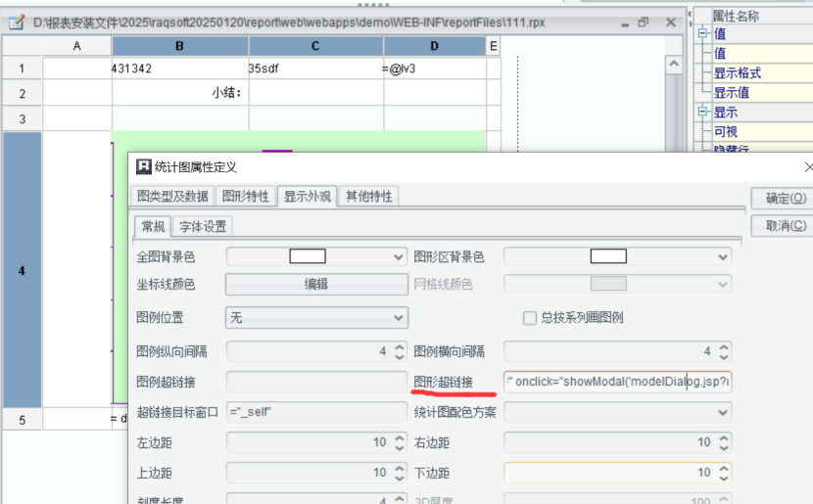Screen dimensions: 813x504
Task: Click the white 图形区背景色 color swatch
Action: [x=608, y=256]
